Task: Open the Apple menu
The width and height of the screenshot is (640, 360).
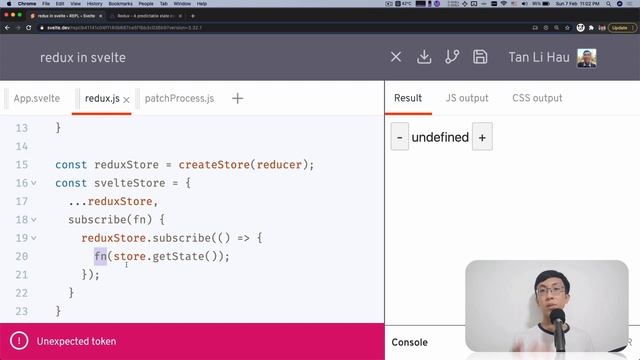Action: point(9,4)
